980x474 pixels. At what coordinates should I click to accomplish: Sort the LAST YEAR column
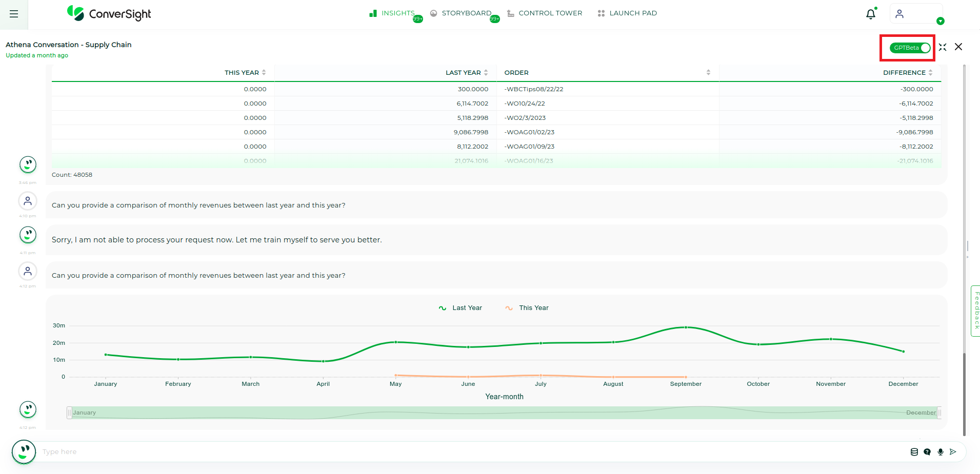tap(486, 72)
